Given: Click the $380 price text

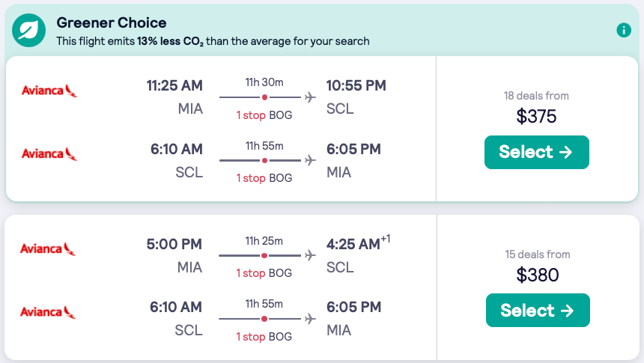Looking at the screenshot, I should click(538, 275).
